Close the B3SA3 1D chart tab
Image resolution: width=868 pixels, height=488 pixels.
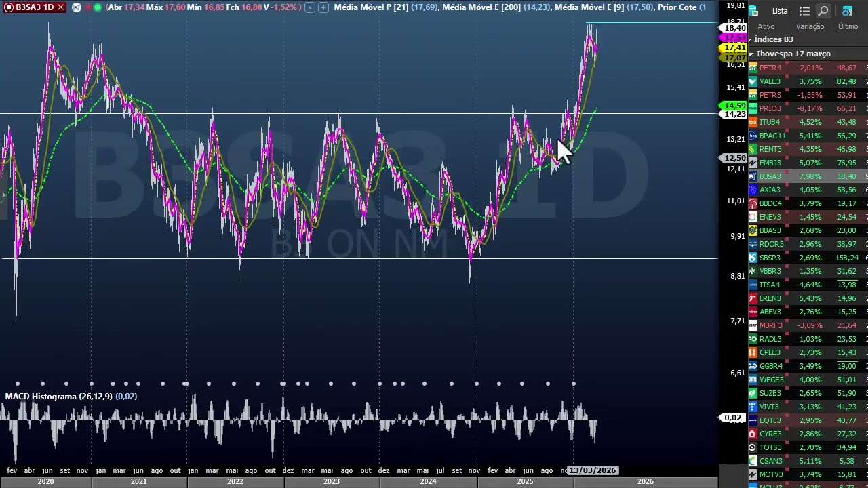60,7
